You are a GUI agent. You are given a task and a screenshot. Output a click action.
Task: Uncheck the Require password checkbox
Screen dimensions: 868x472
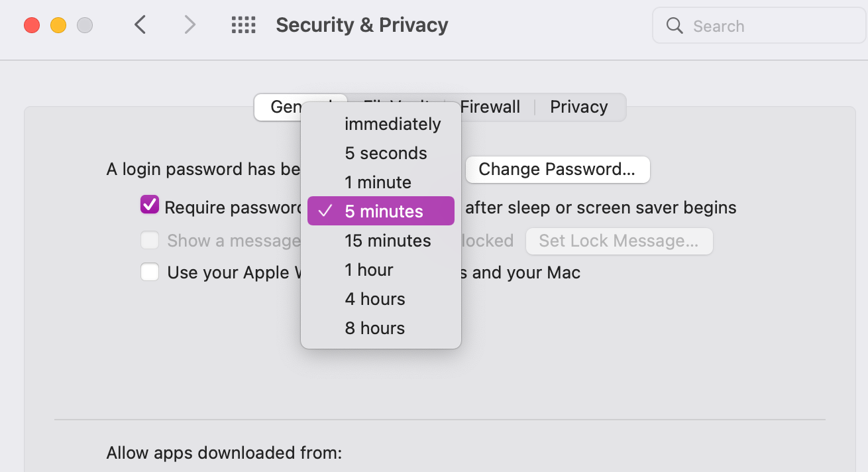click(150, 205)
